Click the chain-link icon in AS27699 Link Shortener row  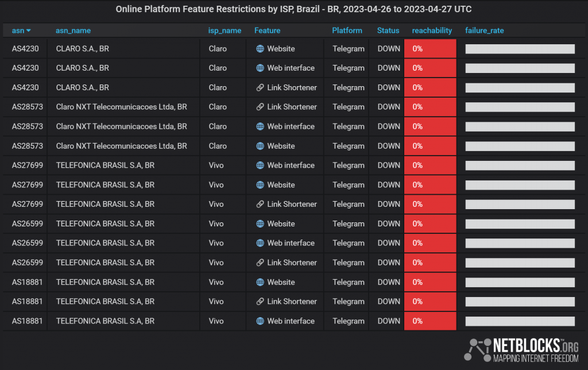260,204
